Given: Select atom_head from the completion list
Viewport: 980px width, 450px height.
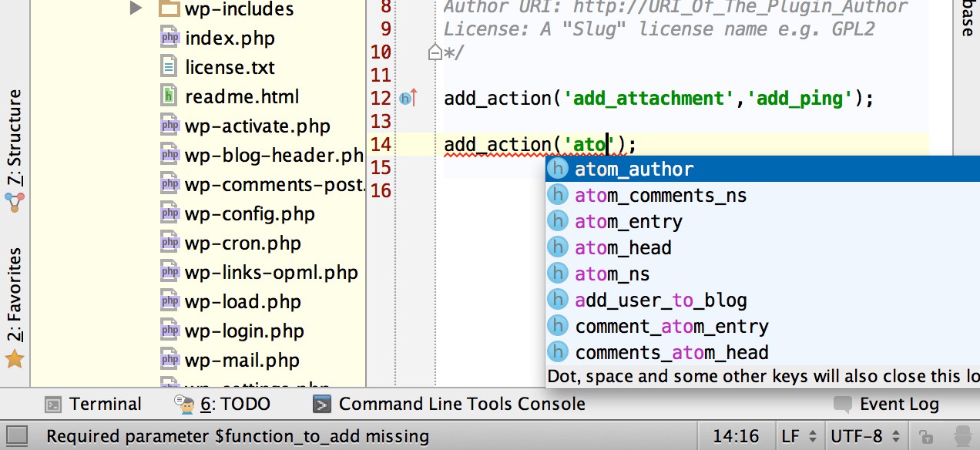Looking at the screenshot, I should pos(623,247).
